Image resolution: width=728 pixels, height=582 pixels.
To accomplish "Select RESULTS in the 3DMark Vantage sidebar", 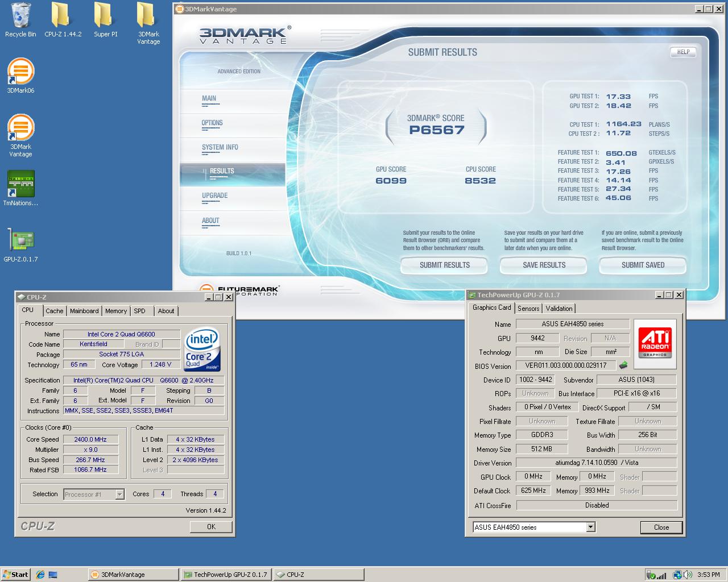I will tap(233, 174).
